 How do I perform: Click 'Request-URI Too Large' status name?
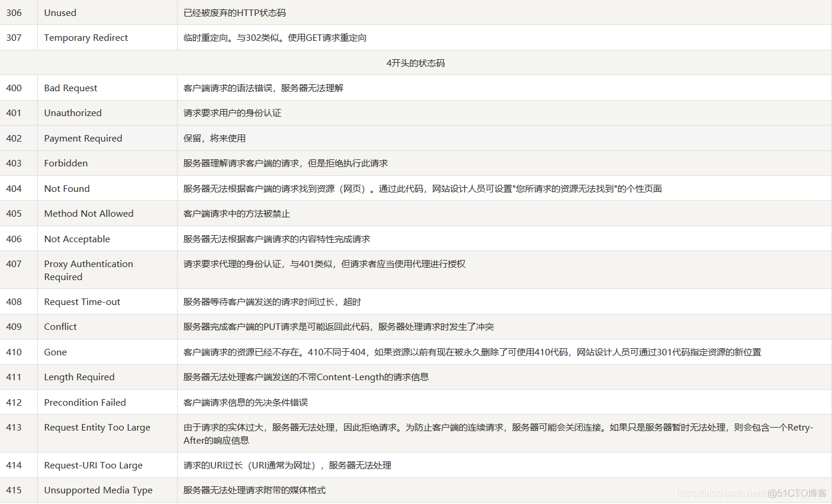coord(94,465)
